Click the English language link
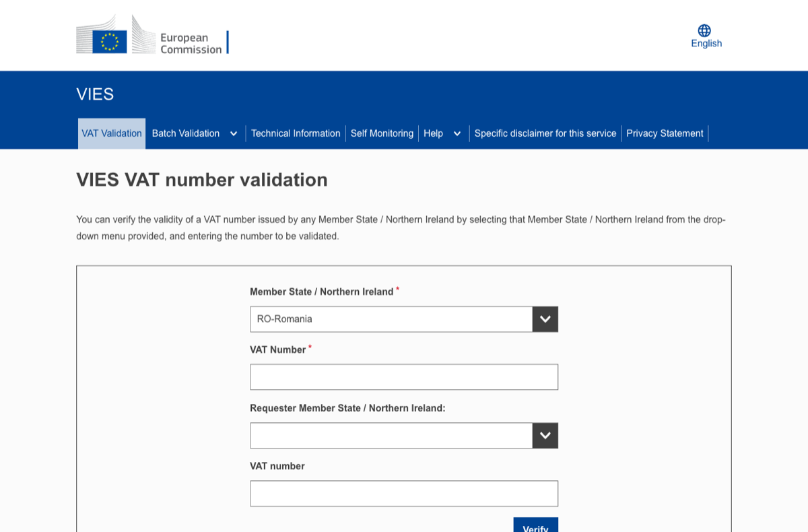The image size is (808, 532). pos(706,43)
